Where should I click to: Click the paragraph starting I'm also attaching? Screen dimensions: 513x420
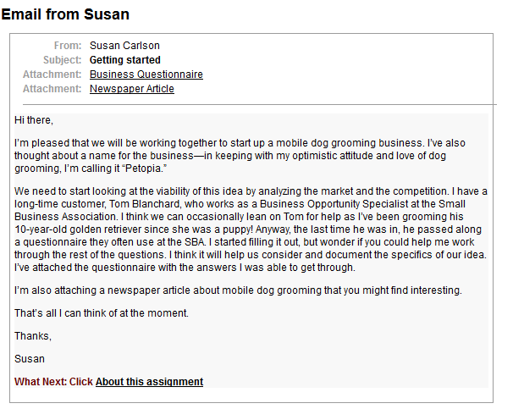238,290
